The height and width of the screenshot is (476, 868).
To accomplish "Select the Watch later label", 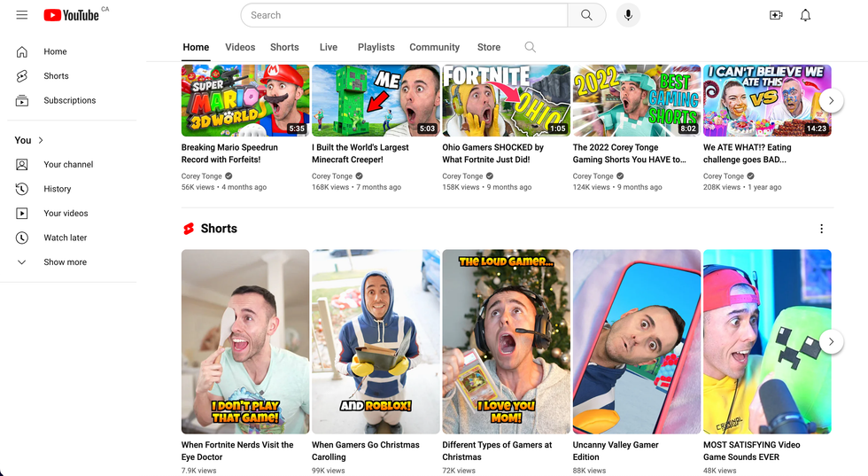I will click(66, 238).
